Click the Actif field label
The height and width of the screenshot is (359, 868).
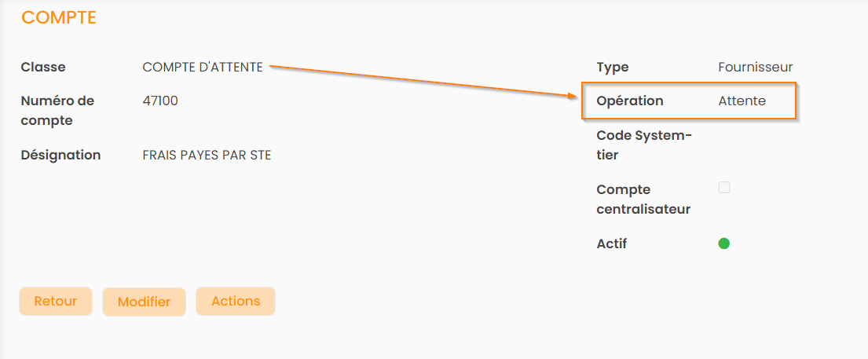click(612, 244)
